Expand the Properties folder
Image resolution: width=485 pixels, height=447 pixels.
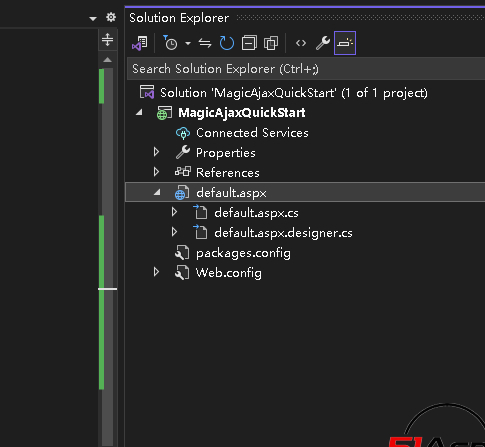click(x=156, y=152)
